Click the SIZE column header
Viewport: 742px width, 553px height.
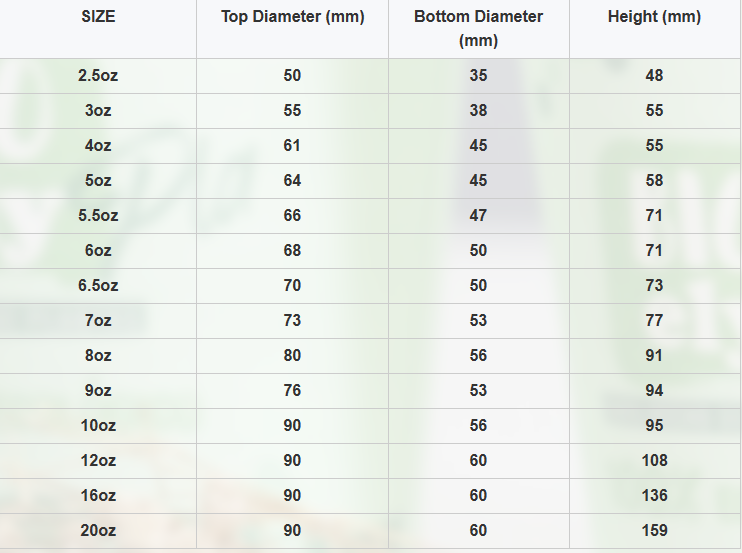click(x=98, y=17)
